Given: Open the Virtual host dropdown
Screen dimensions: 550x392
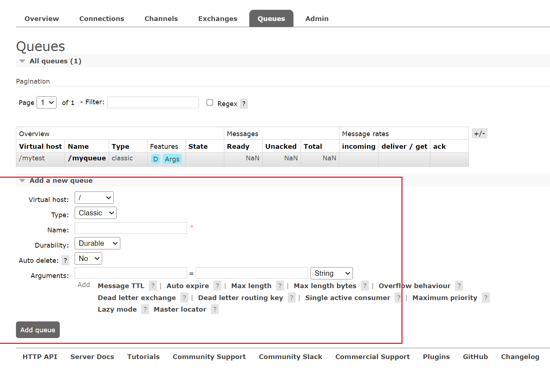Looking at the screenshot, I should tap(94, 198).
